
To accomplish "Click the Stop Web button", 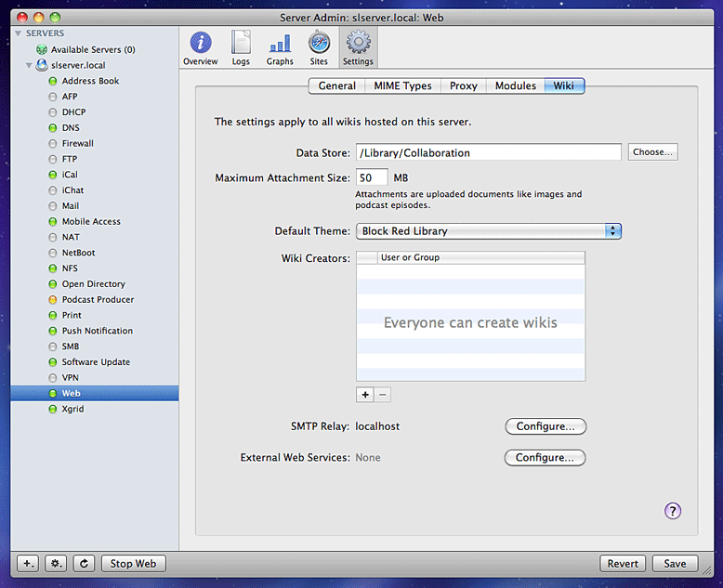I will coord(133,564).
